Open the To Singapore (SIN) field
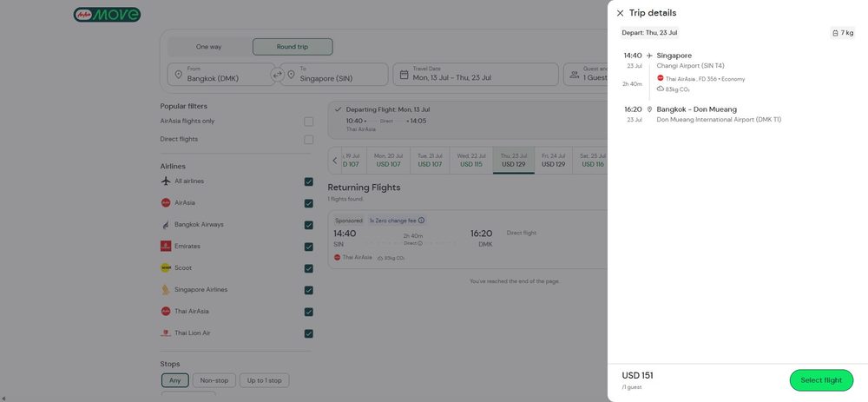868x402 pixels. [x=334, y=74]
